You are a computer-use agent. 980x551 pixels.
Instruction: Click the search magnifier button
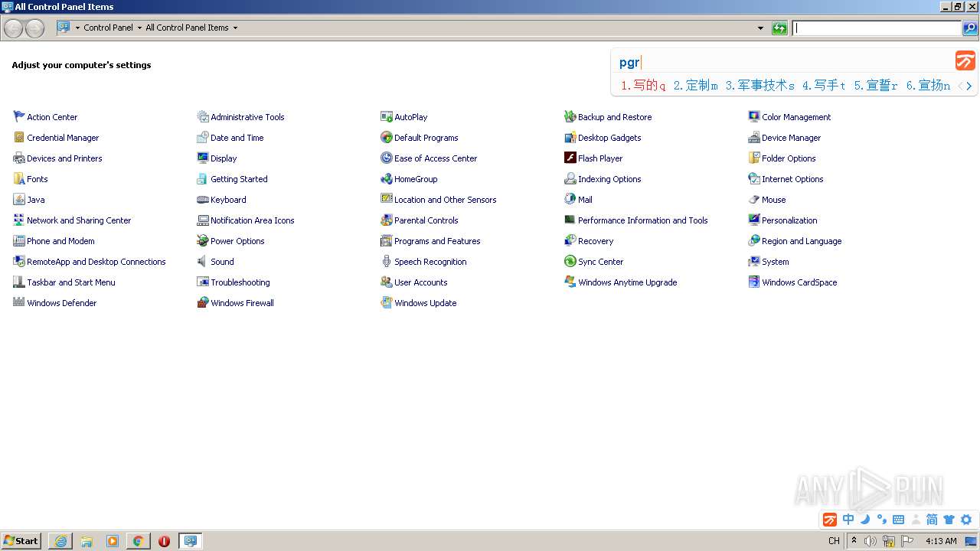[970, 28]
